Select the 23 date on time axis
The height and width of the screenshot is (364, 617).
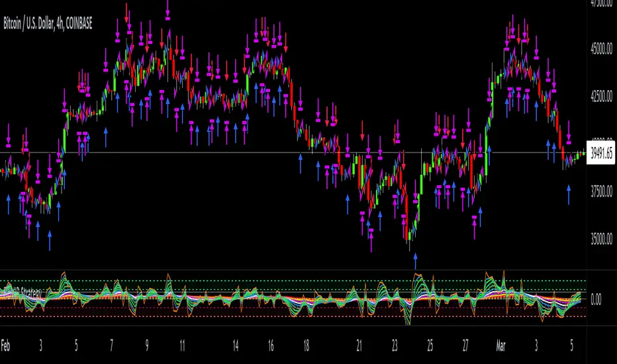tap(395, 346)
